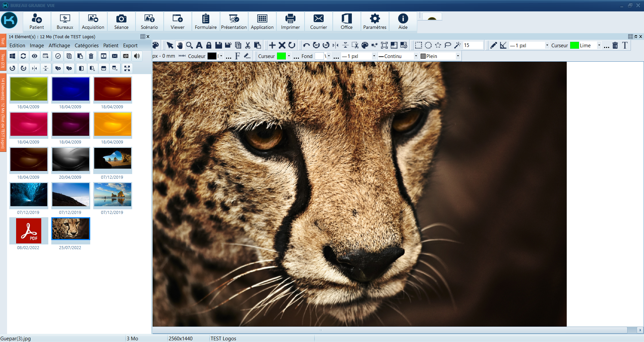644x342 pixels.
Task: Open the Affichage menu
Action: [x=59, y=46]
